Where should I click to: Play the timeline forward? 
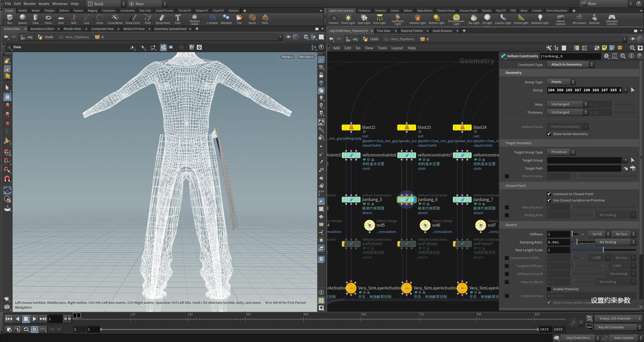click(34, 319)
